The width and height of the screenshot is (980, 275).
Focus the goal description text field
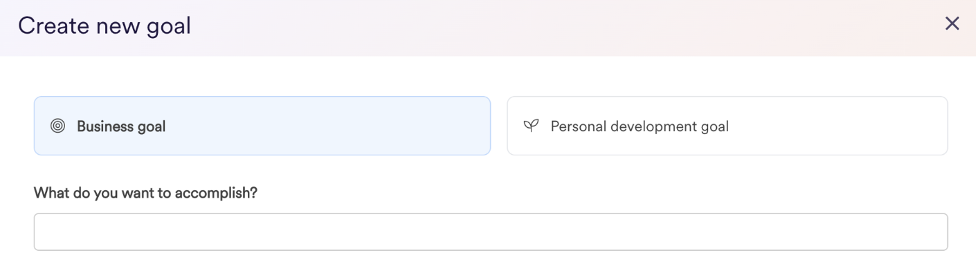pyautogui.click(x=491, y=232)
